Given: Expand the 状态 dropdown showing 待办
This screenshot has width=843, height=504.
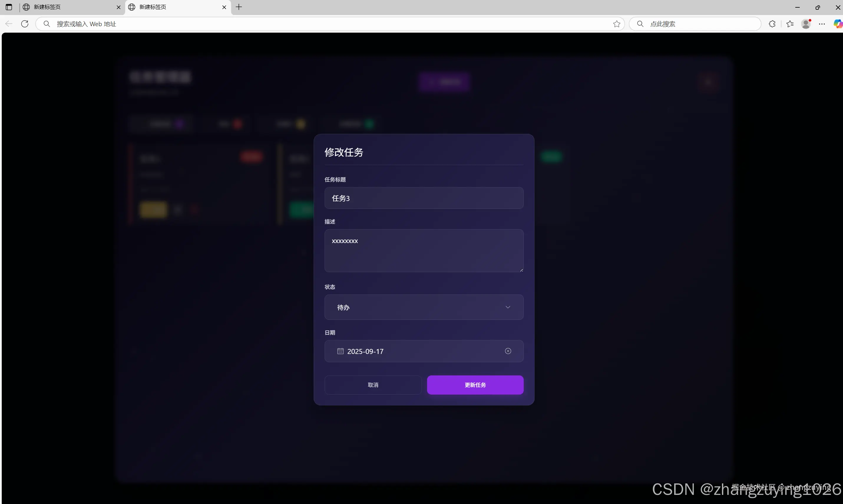Looking at the screenshot, I should coord(424,307).
